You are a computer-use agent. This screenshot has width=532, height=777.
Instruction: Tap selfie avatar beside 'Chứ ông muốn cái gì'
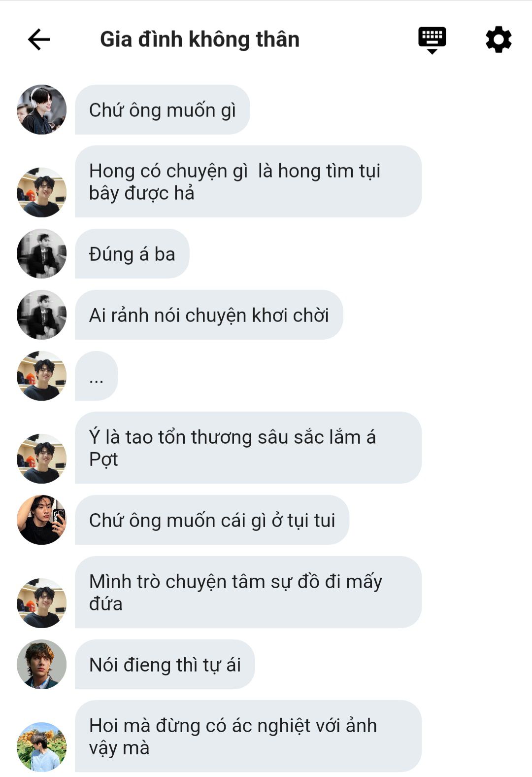tap(42, 520)
